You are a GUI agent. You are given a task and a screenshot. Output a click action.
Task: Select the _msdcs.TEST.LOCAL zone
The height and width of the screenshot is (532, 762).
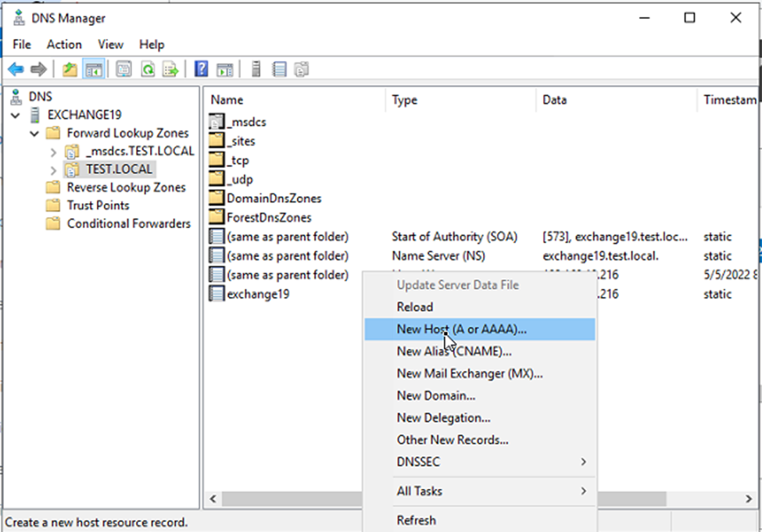tap(140, 151)
